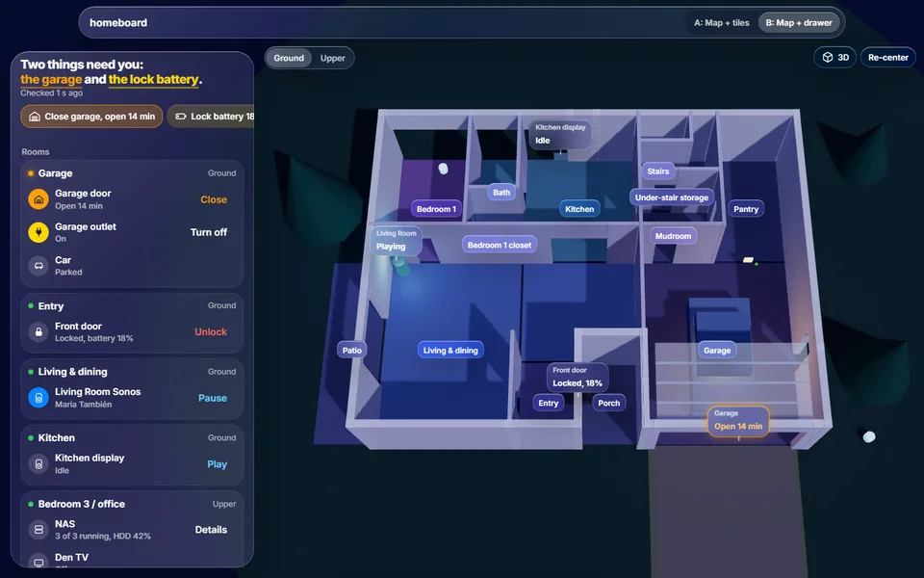The height and width of the screenshot is (578, 924).
Task: Switch to Upper floor view
Action: pyautogui.click(x=332, y=58)
